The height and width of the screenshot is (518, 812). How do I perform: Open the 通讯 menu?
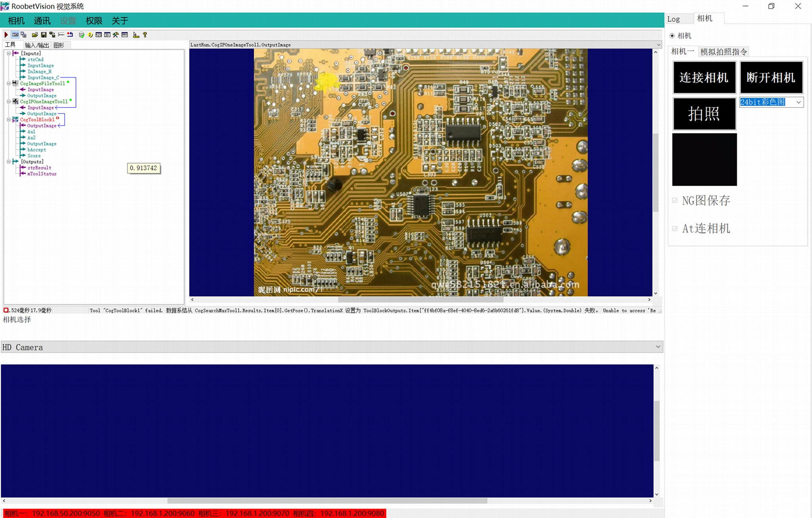(42, 21)
